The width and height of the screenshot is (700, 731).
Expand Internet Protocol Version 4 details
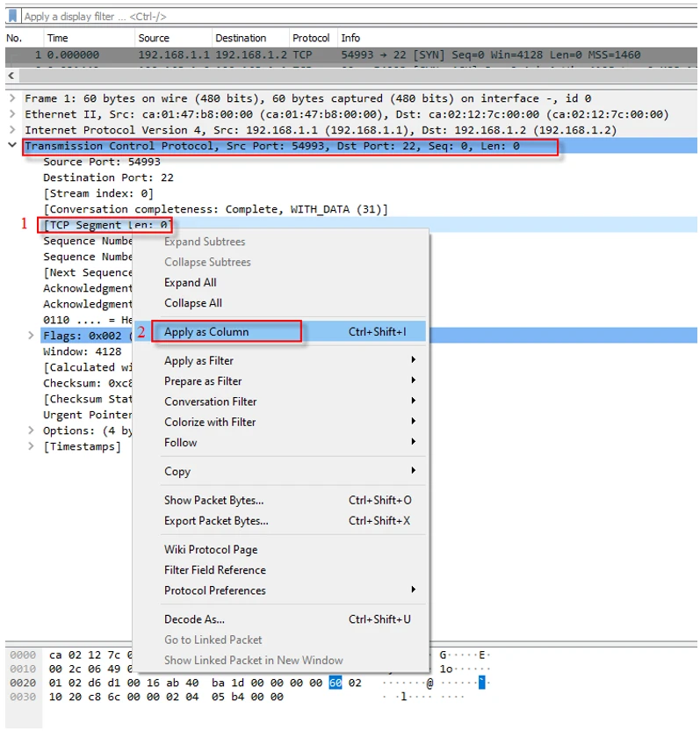click(12, 130)
